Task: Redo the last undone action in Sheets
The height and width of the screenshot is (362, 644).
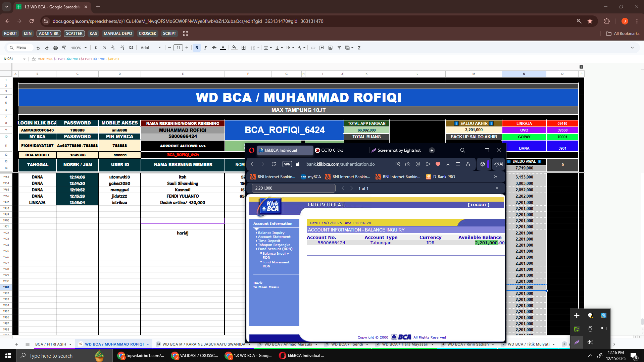Action: pos(47,48)
